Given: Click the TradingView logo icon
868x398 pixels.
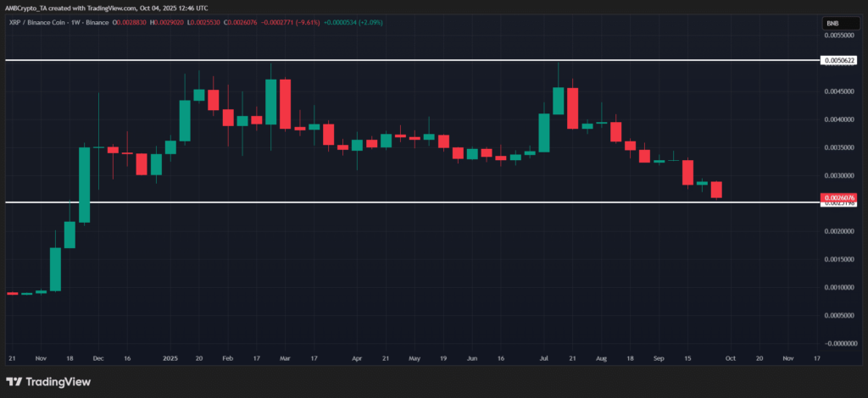Looking at the screenshot, I should coord(14,381).
